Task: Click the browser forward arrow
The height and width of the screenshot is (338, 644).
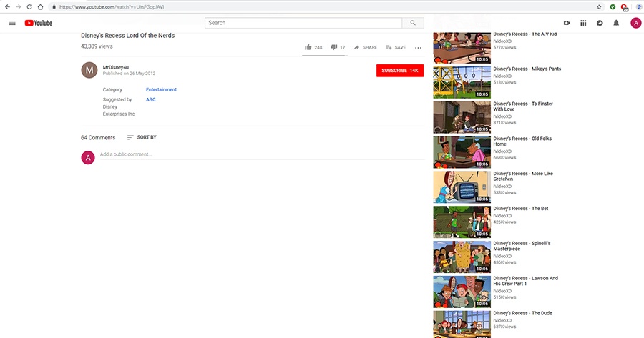Action: click(18, 7)
